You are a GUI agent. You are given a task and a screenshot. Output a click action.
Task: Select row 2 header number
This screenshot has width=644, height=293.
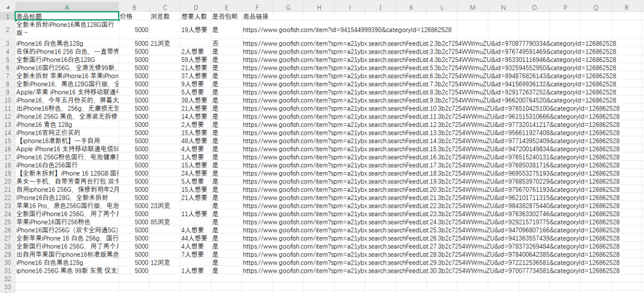[7, 30]
